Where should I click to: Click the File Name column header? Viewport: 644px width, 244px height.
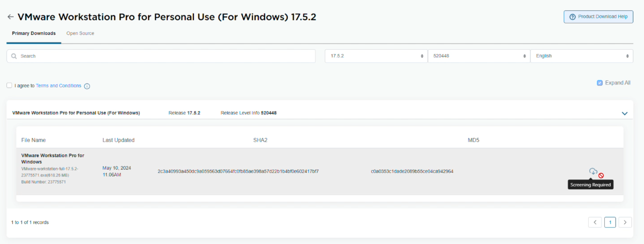[34, 140]
